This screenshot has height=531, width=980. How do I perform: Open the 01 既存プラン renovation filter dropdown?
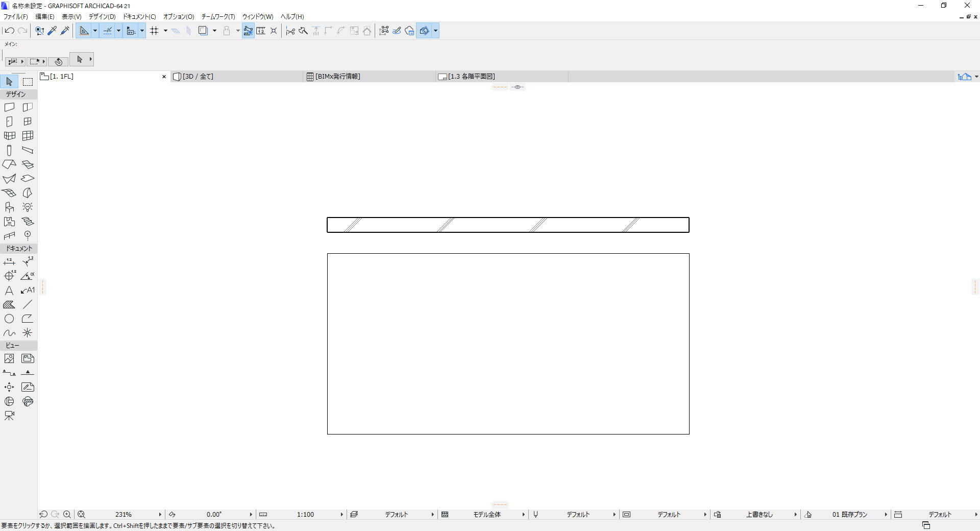[x=886, y=515]
